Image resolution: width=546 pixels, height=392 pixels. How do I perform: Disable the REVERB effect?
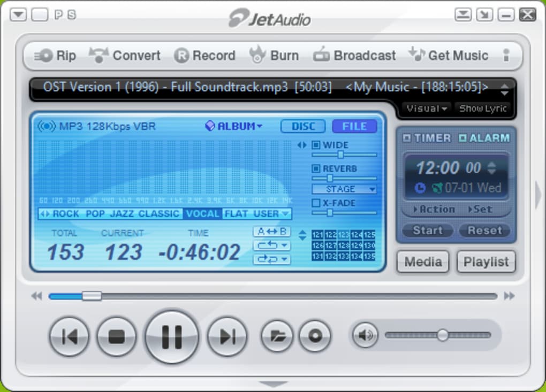[x=317, y=168]
